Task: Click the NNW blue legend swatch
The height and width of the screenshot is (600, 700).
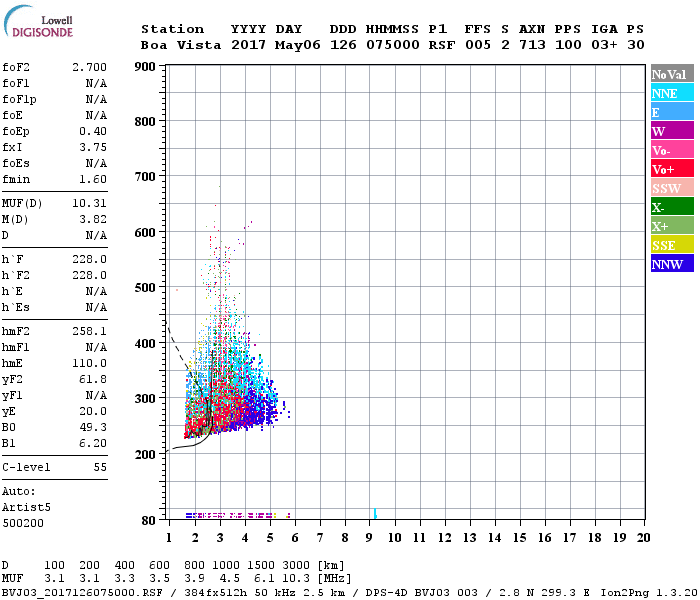Action: pos(672,264)
